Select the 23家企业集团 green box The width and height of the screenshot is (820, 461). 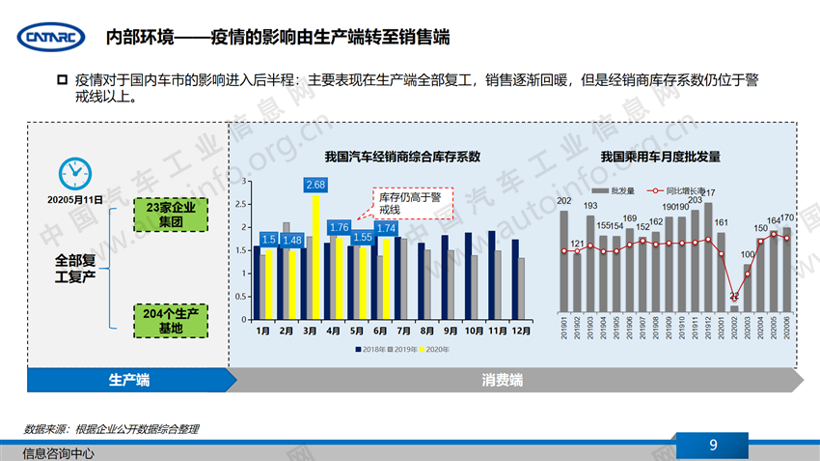[171, 215]
